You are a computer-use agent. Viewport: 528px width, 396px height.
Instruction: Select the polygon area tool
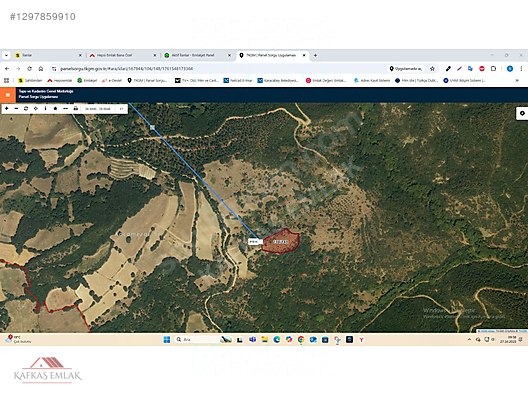pos(56,109)
